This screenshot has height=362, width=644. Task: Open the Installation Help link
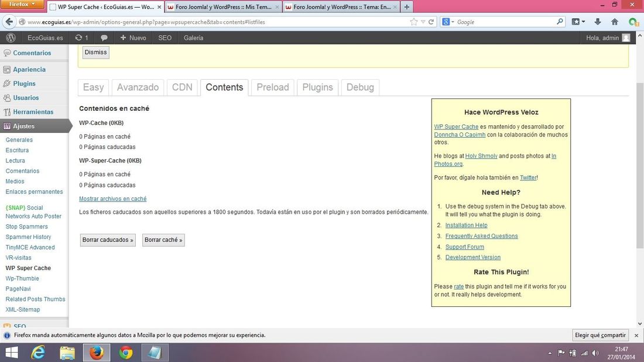[x=466, y=225]
